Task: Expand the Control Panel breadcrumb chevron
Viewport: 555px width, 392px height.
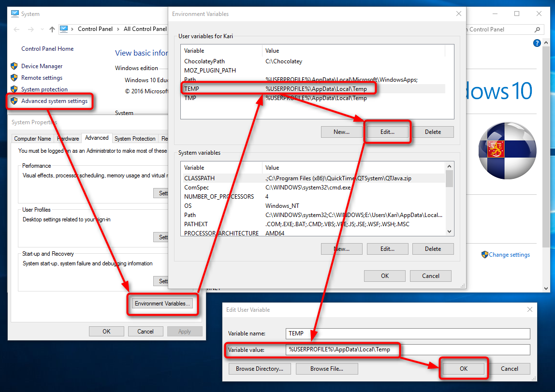Action: click(x=118, y=29)
